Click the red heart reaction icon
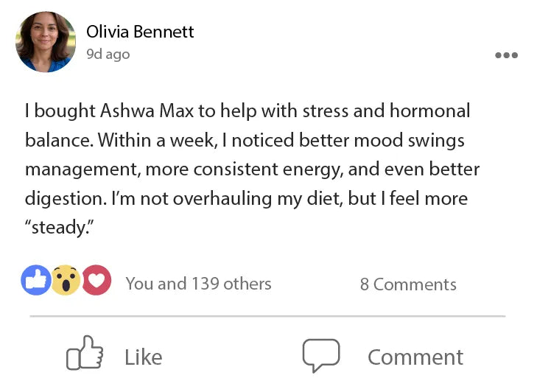This screenshot has height=392, width=537. tap(96, 280)
